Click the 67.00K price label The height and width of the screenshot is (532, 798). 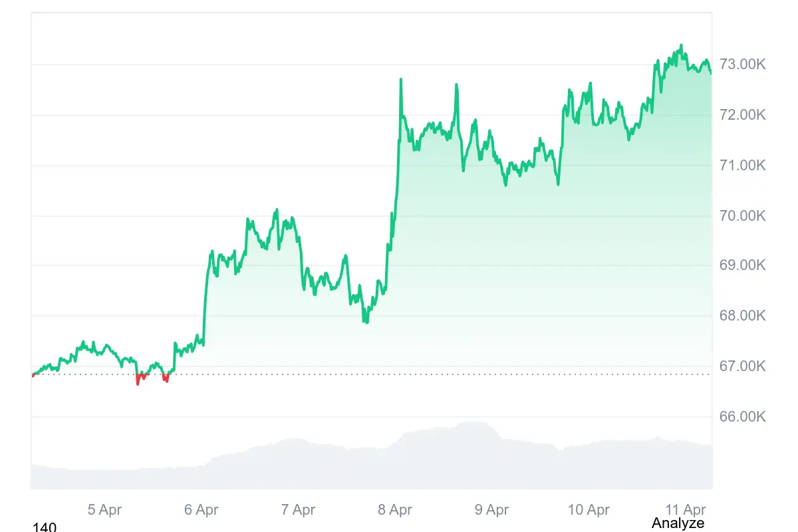pyautogui.click(x=743, y=366)
